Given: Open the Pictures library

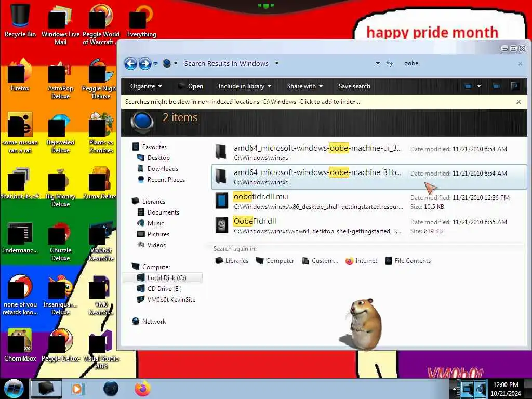Looking at the screenshot, I should tap(153, 234).
